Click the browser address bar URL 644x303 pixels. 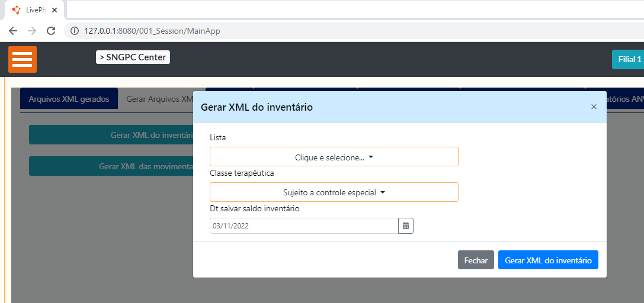(x=152, y=31)
